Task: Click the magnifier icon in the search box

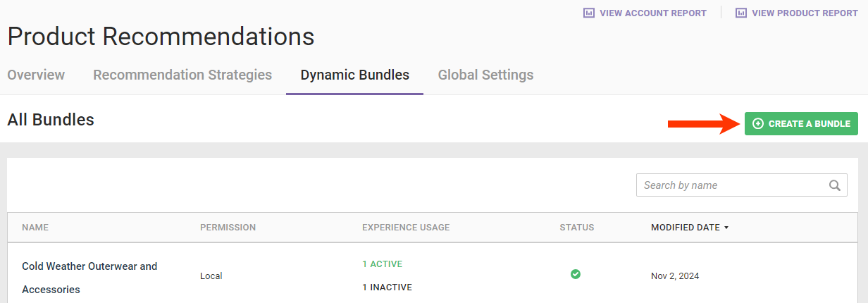Action: point(835,185)
